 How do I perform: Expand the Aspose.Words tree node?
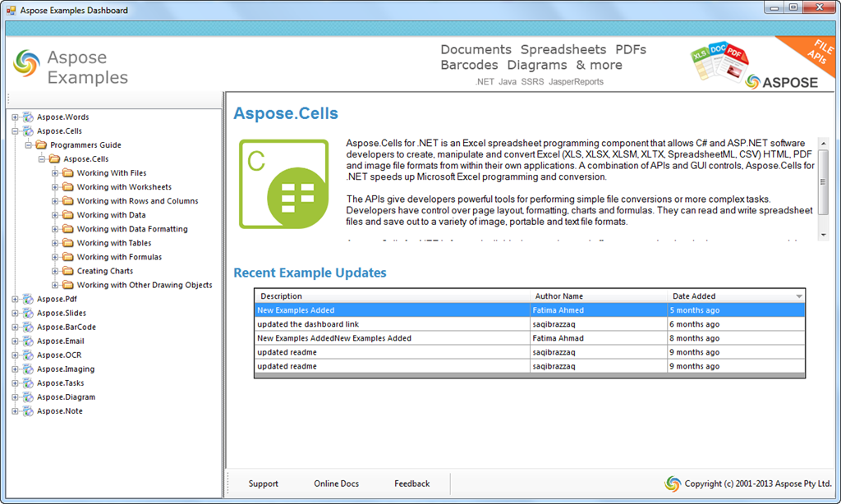point(15,117)
